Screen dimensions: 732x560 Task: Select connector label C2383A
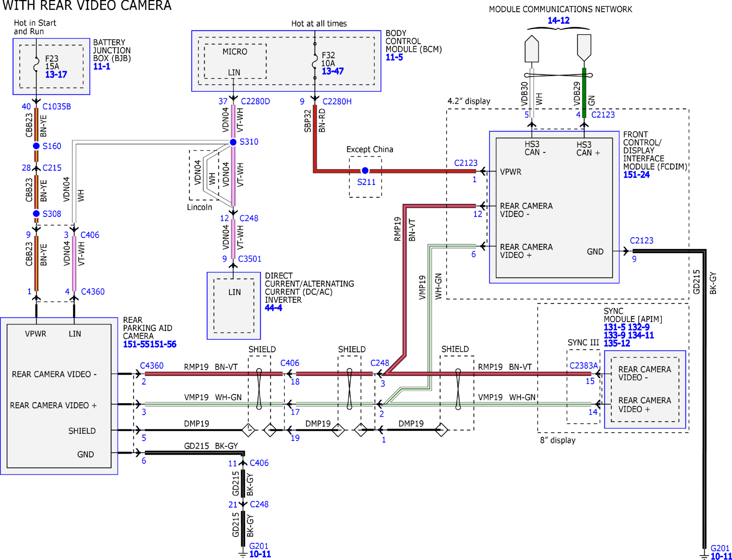coord(584,366)
